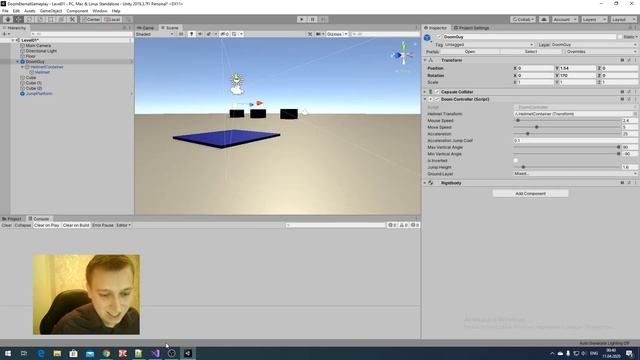Open the Account dropdown
The image size is (640, 360).
pyautogui.click(x=564, y=19)
